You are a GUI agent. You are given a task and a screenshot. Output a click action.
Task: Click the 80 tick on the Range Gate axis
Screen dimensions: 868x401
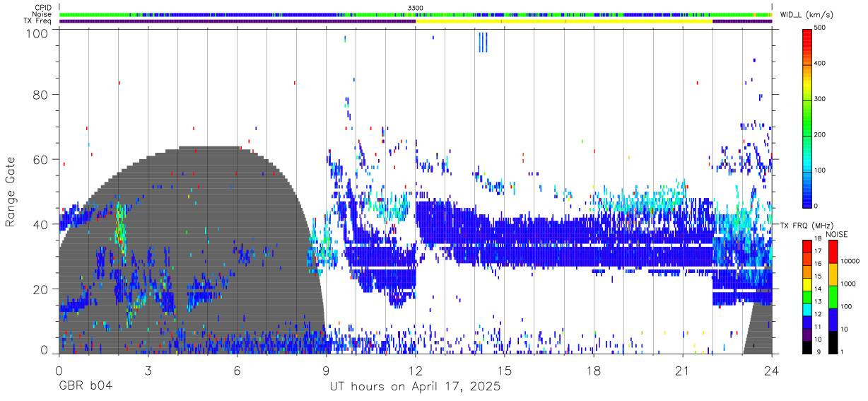41,95
